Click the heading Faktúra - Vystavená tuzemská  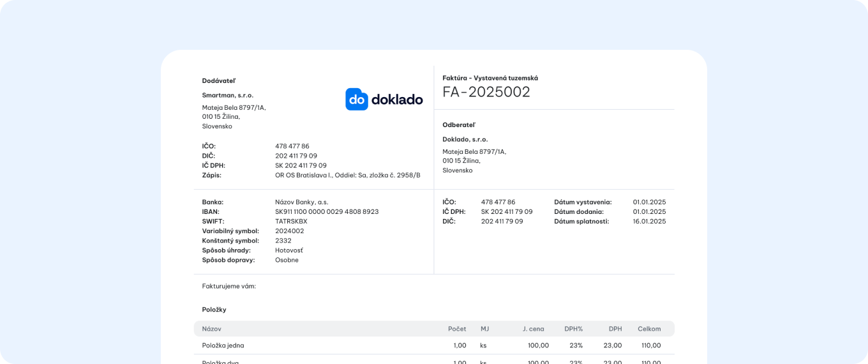coord(490,78)
